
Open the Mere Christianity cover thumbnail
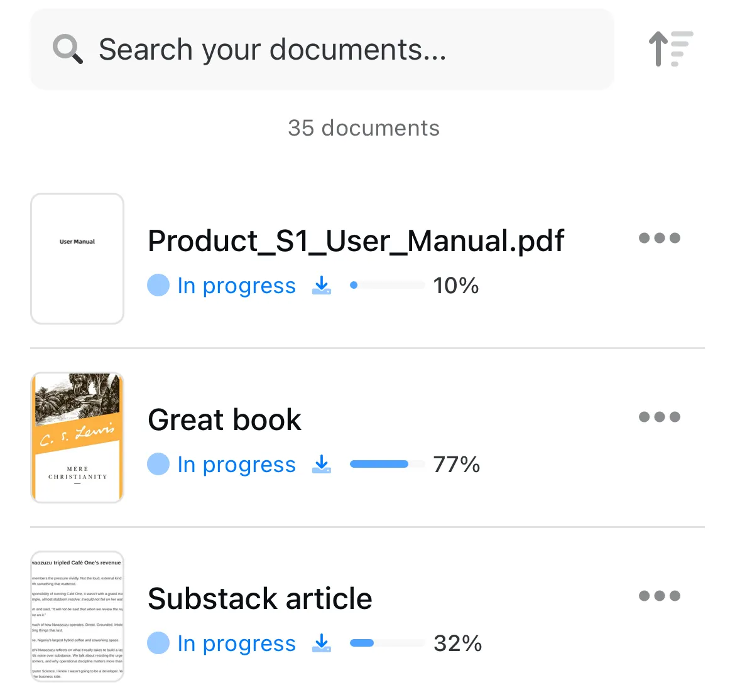click(x=77, y=438)
